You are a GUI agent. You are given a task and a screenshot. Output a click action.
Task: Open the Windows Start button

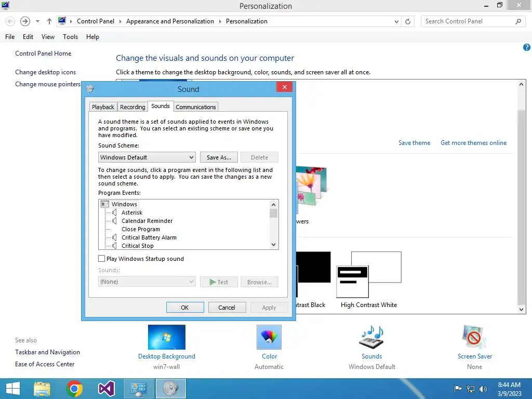[x=13, y=389]
